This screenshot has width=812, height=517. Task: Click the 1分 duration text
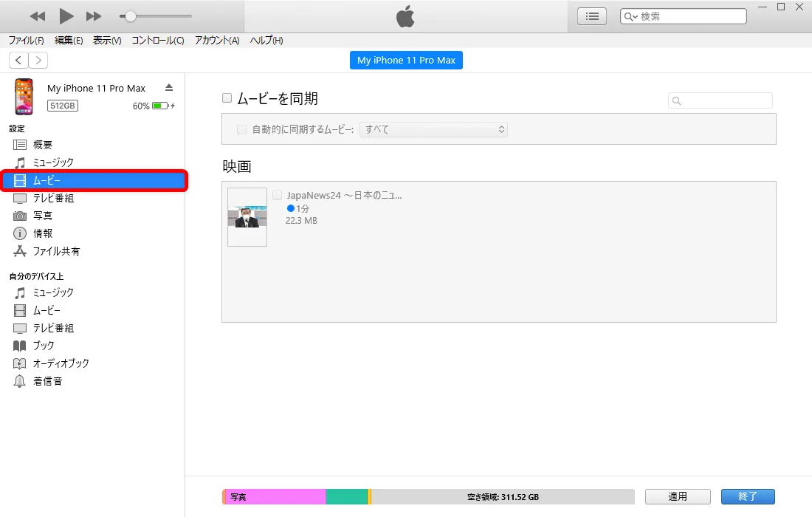[x=303, y=208]
